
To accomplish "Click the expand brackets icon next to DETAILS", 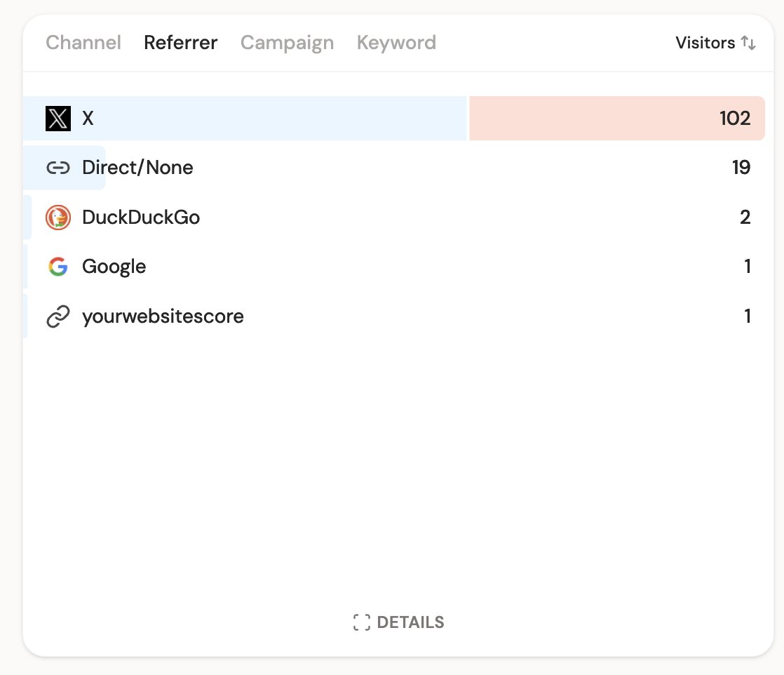I will point(363,622).
